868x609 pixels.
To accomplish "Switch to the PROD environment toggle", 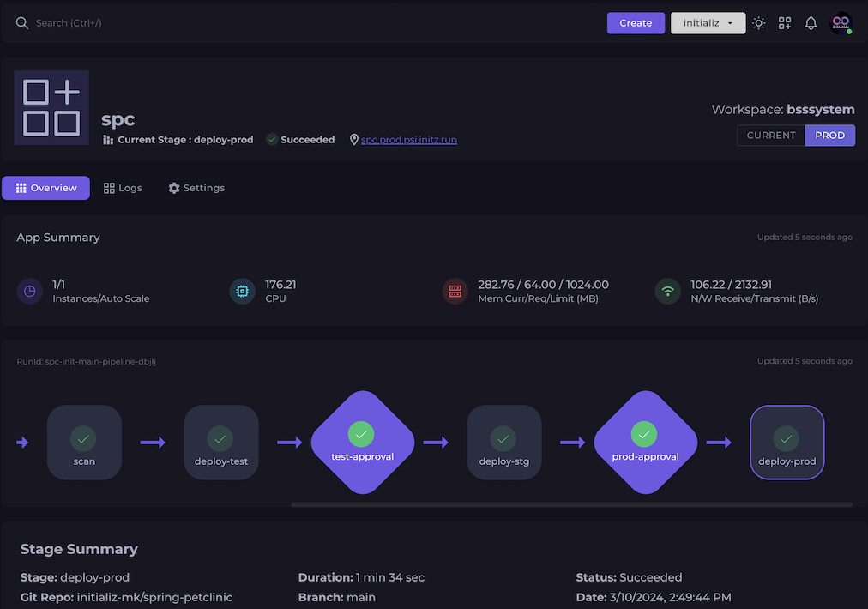I will [829, 135].
